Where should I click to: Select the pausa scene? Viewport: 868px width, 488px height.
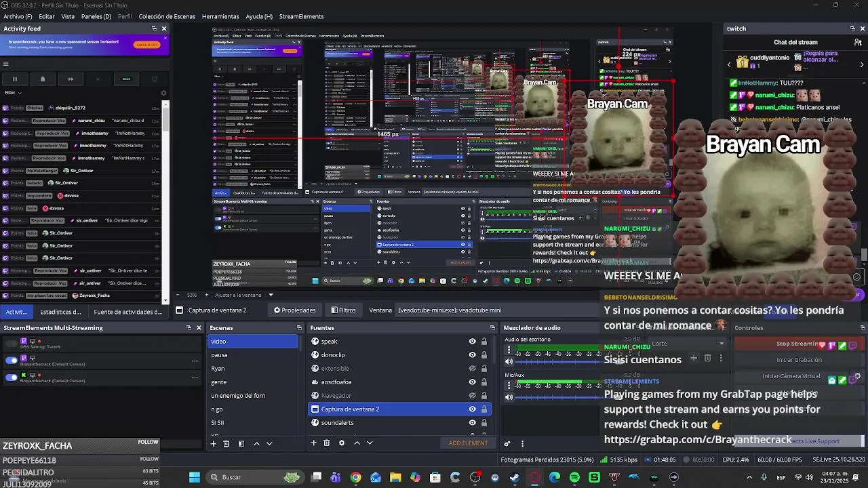pos(253,355)
